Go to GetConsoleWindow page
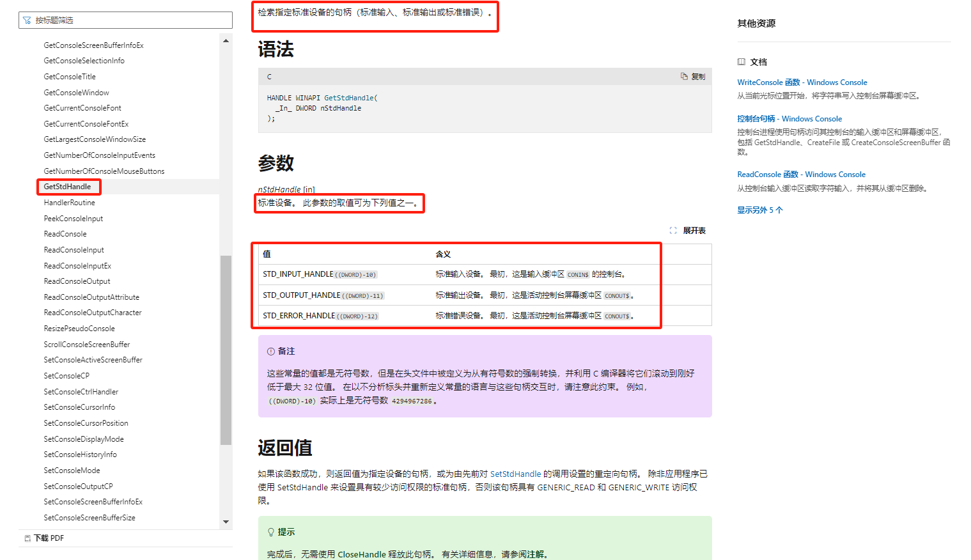The height and width of the screenshot is (560, 971). pyautogui.click(x=76, y=93)
